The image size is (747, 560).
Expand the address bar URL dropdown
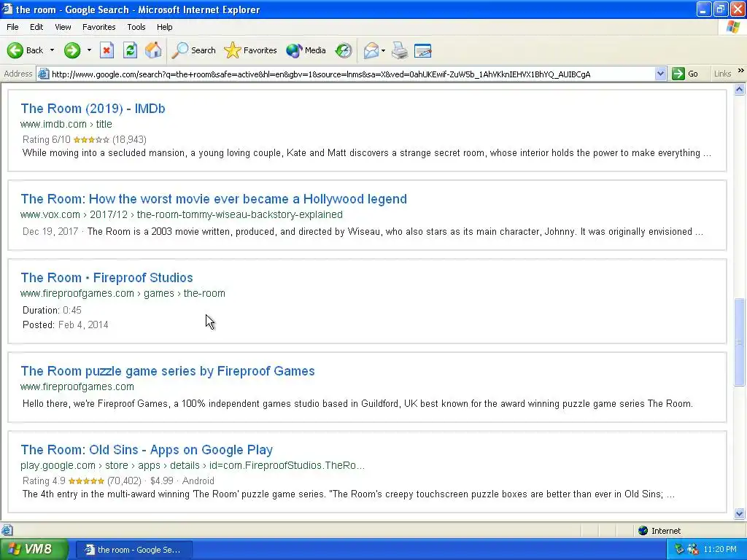pyautogui.click(x=660, y=74)
